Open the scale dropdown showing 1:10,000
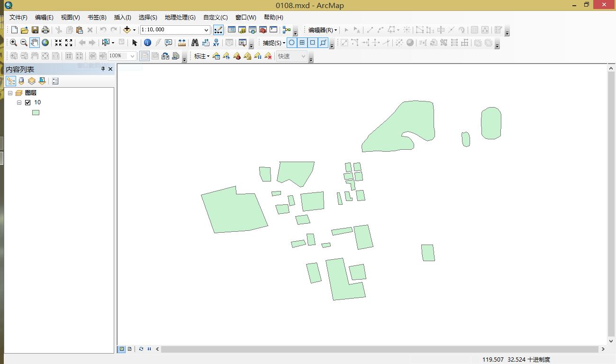The image size is (616, 364). [206, 29]
